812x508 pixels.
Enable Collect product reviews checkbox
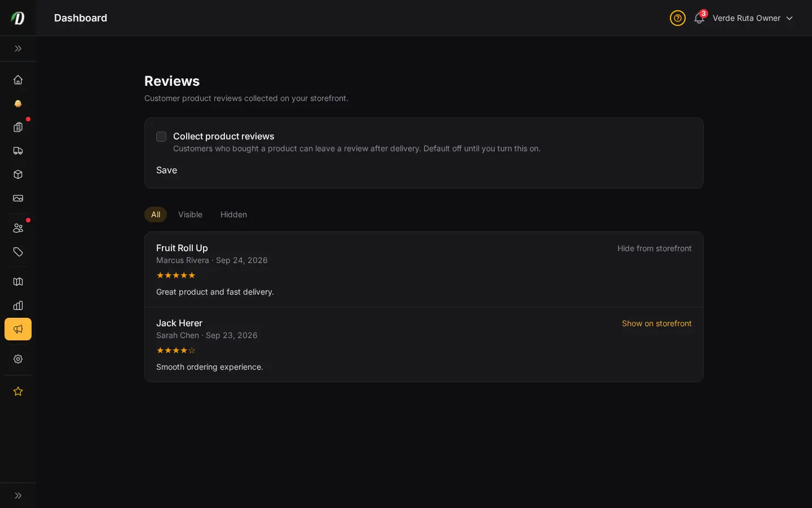pos(161,137)
